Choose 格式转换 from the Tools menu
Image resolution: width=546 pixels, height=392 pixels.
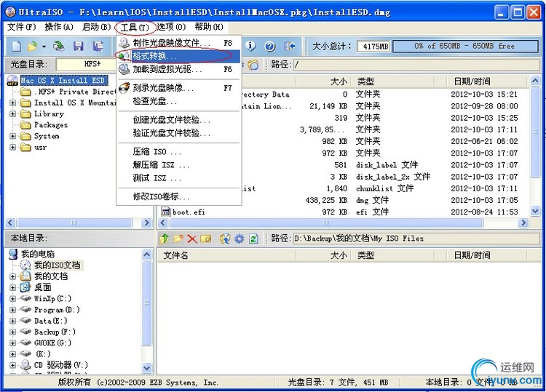coord(178,56)
